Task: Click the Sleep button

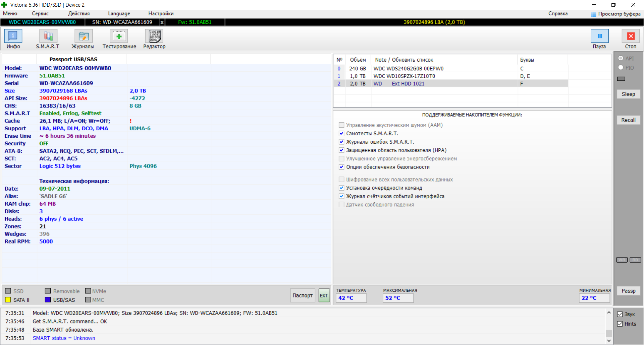Action: click(x=629, y=94)
